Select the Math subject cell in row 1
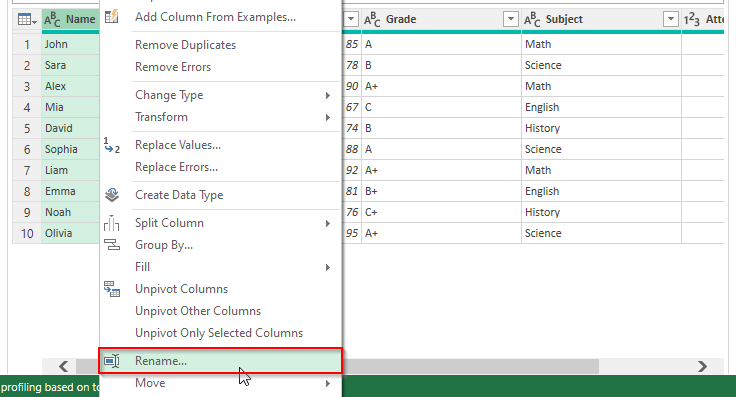736x397 pixels. click(x=601, y=44)
